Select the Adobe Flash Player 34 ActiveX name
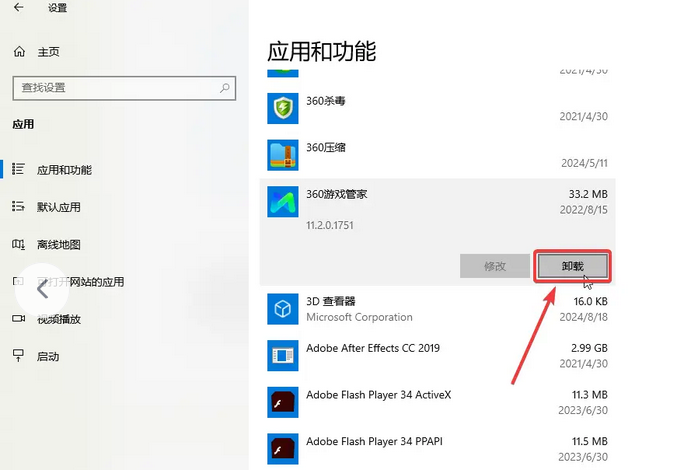The height and width of the screenshot is (470, 683). pyautogui.click(x=379, y=395)
